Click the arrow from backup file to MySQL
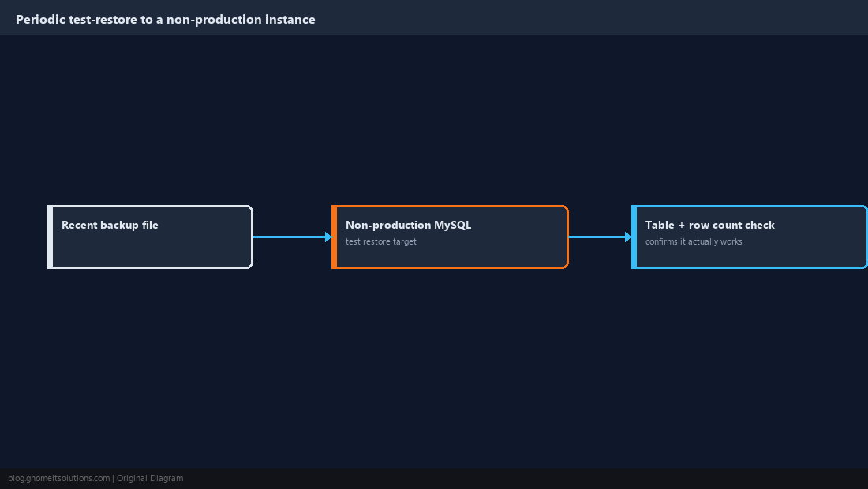 [x=292, y=237]
